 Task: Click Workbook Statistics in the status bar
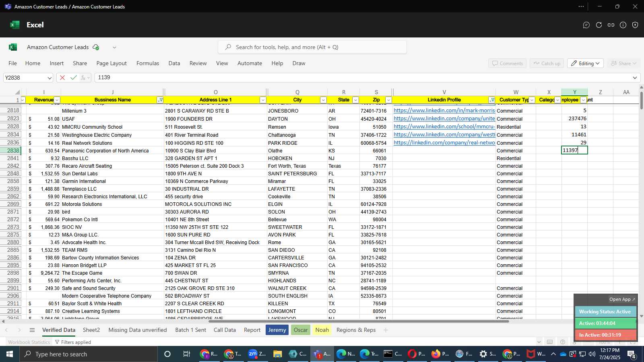(x=29, y=342)
